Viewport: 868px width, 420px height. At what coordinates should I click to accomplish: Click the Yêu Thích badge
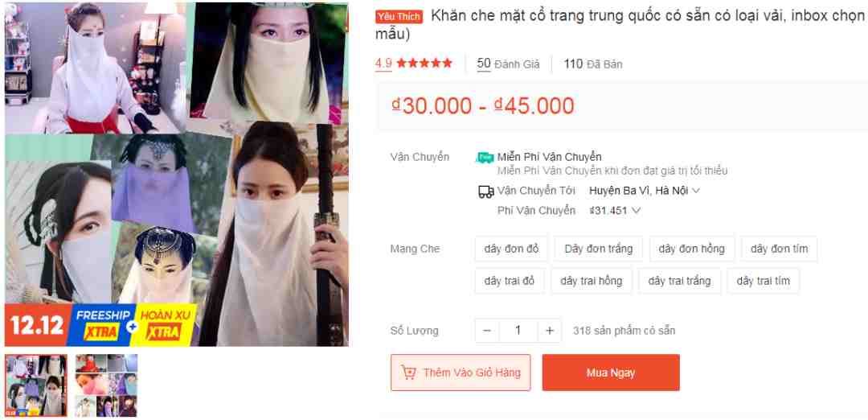399,17
